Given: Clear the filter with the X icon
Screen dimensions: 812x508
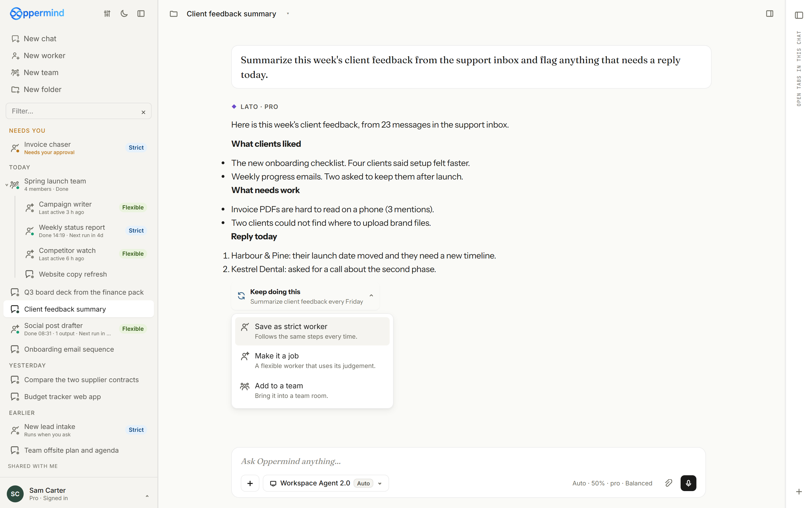Looking at the screenshot, I should [143, 112].
